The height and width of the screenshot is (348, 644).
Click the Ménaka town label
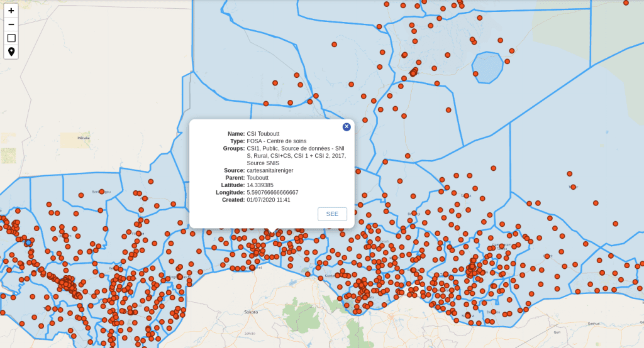pyautogui.click(x=83, y=137)
